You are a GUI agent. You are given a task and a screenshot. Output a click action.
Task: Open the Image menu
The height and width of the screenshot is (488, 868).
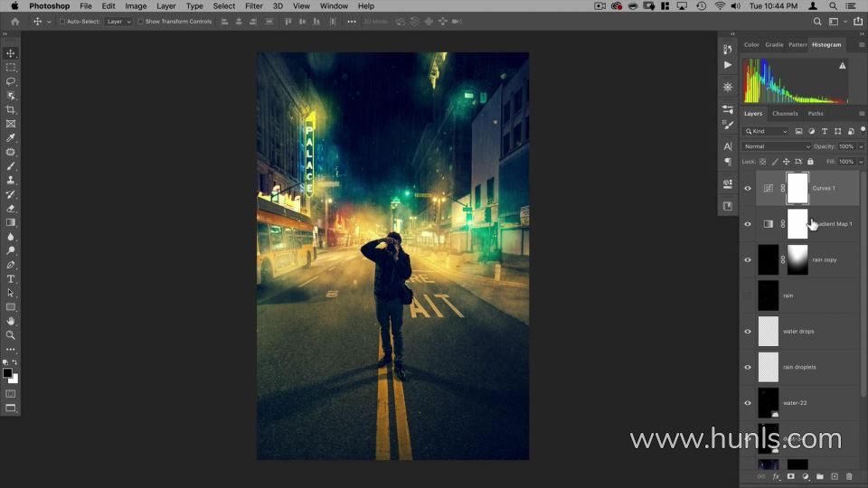click(x=136, y=6)
